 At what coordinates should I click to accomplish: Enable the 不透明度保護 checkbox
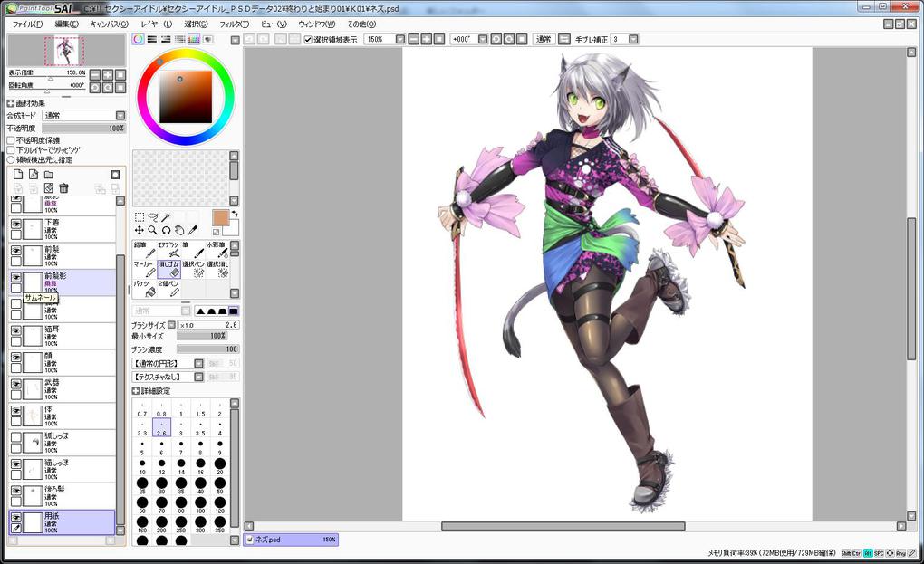11,140
